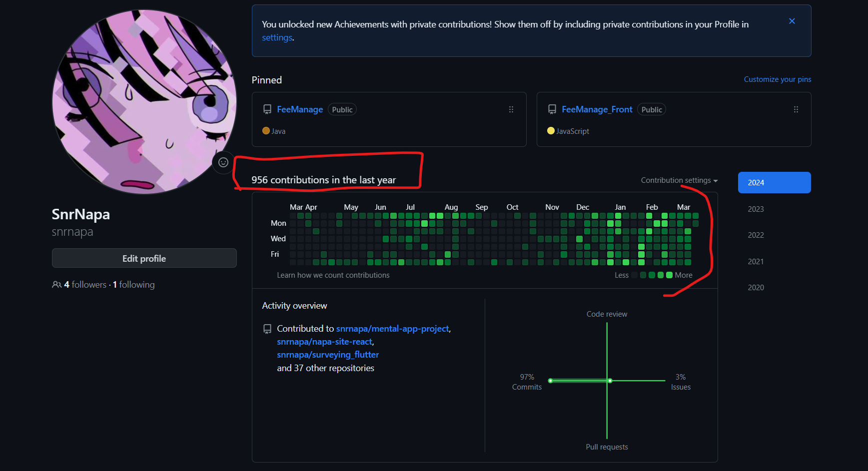Image resolution: width=868 pixels, height=471 pixels.
Task: Open Learn how we count contributions
Action: click(333, 275)
